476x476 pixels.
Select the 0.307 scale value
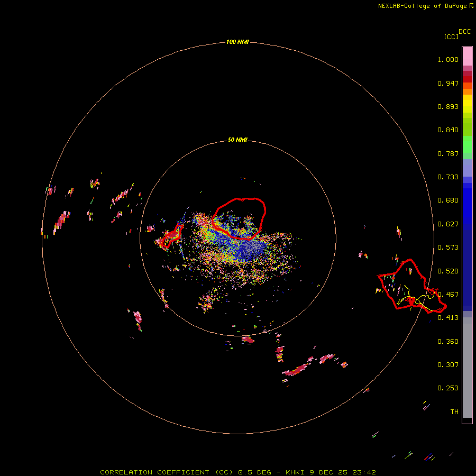tap(448, 365)
